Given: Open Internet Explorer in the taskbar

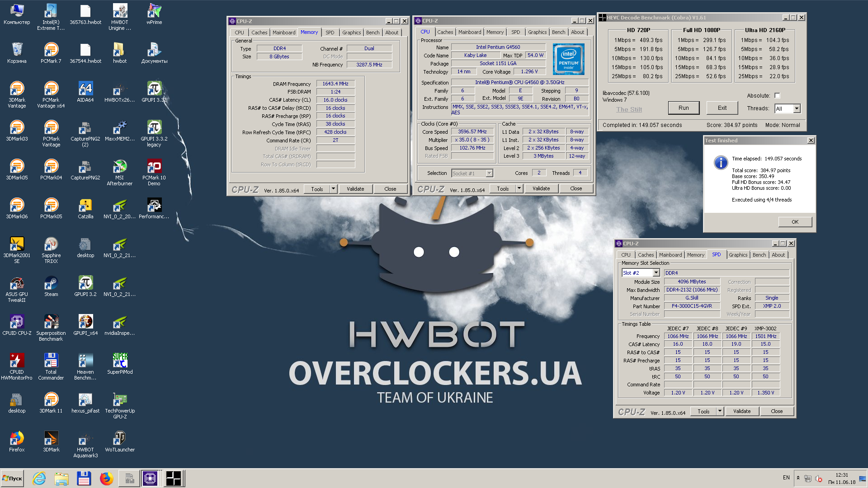Looking at the screenshot, I should [x=39, y=478].
